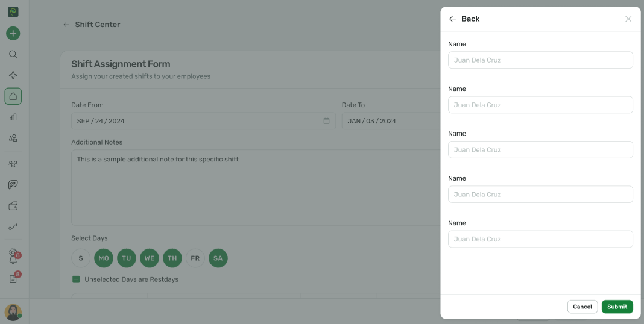Screen dimensions: 644x324
Task: Go back using the panel Back arrow
Action: tap(453, 19)
